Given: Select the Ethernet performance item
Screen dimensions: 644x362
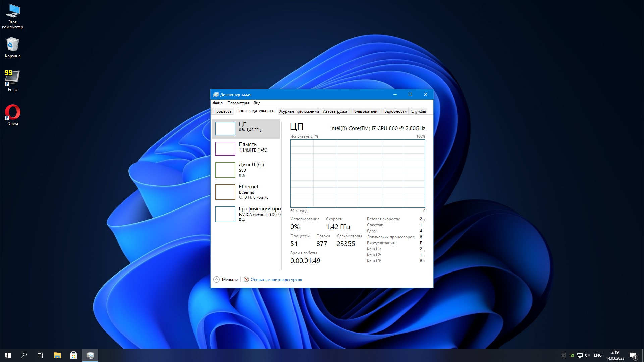Looking at the screenshot, I should (247, 192).
